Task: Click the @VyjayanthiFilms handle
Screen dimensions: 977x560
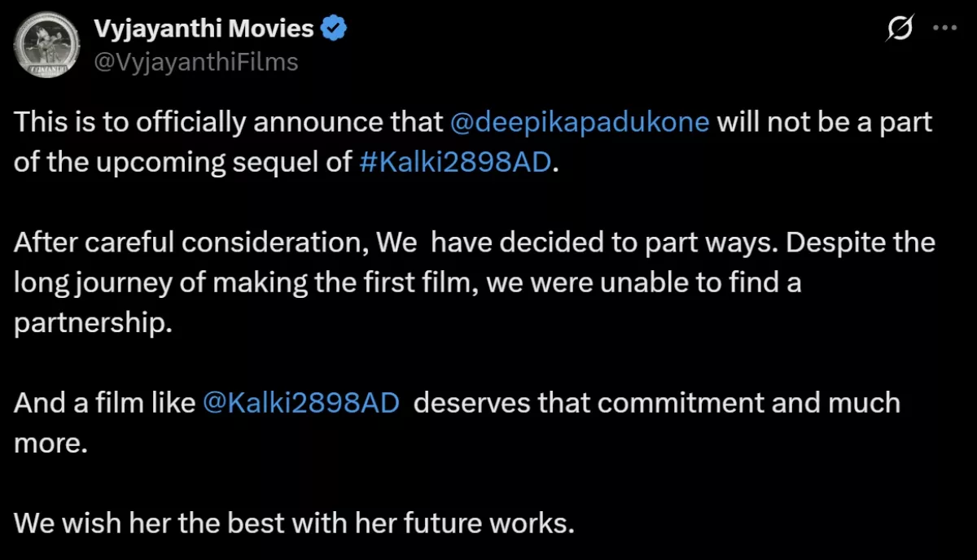Action: coord(195,61)
